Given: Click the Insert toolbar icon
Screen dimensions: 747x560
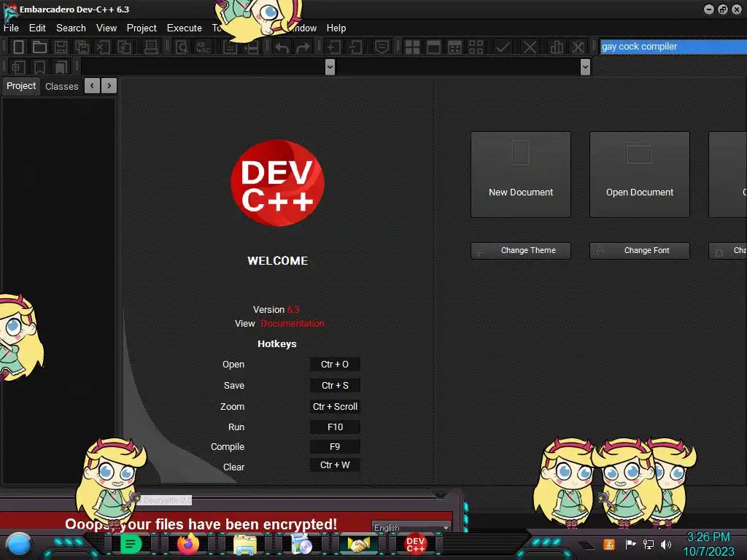Looking at the screenshot, I should 18,67.
